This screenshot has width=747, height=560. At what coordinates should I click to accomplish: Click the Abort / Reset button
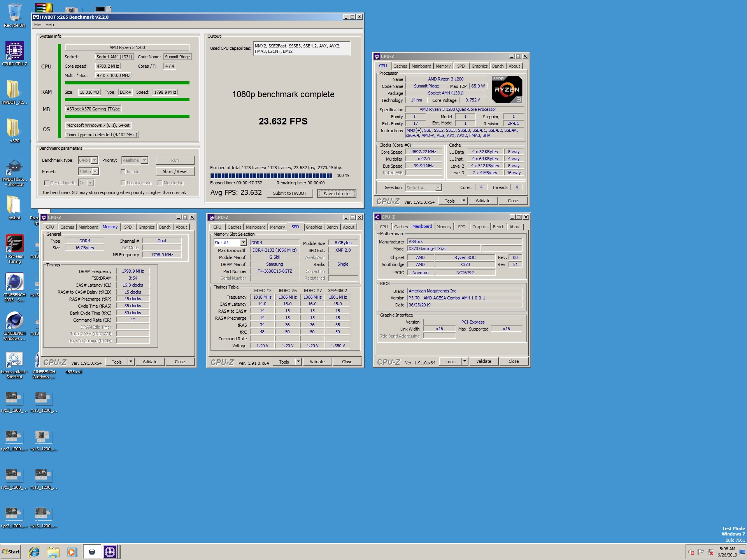(175, 171)
